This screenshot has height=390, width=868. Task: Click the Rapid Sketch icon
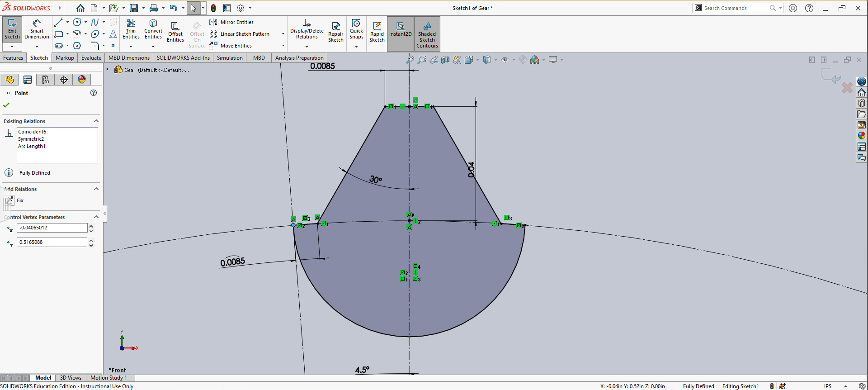coord(377,33)
